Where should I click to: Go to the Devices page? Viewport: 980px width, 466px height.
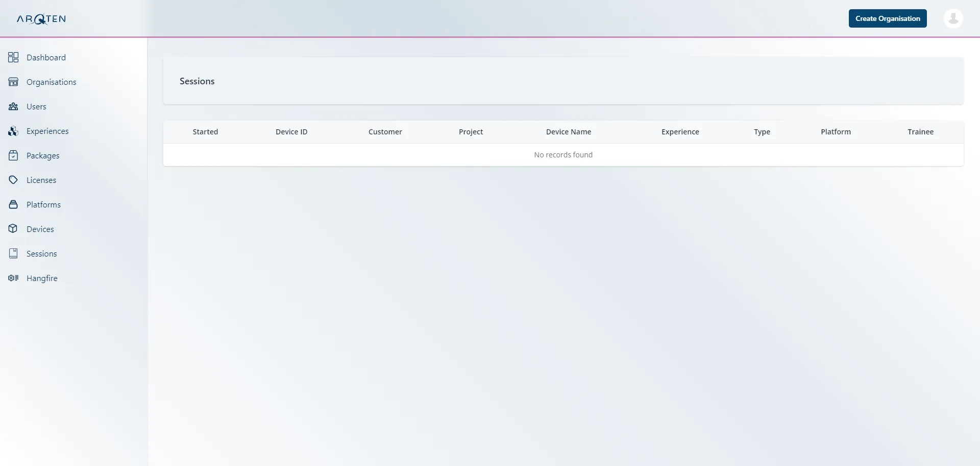coord(40,229)
